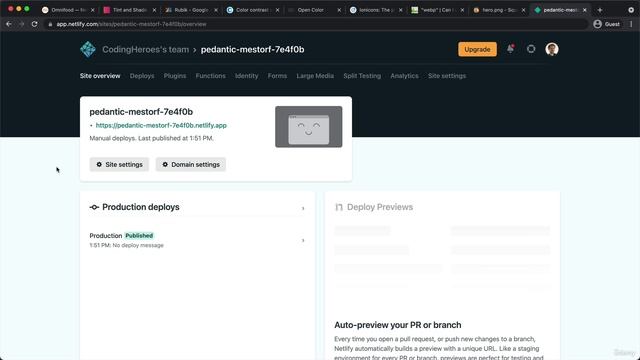Click the site preview thumbnail
This screenshot has height=360, width=640.
pyautogui.click(x=309, y=127)
